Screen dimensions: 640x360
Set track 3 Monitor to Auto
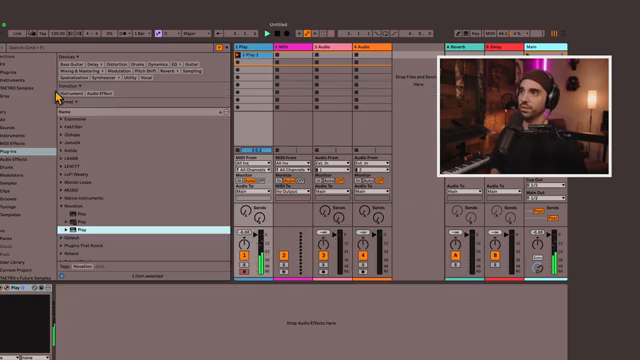(329, 180)
